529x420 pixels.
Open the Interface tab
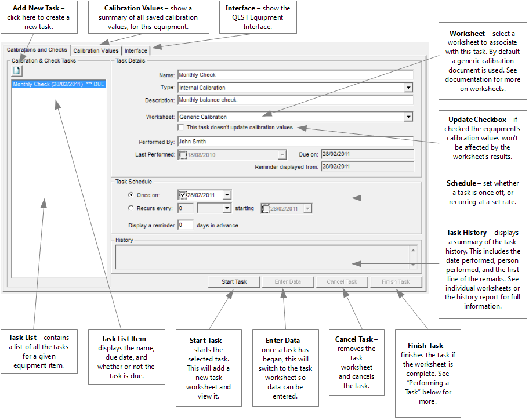(136, 51)
